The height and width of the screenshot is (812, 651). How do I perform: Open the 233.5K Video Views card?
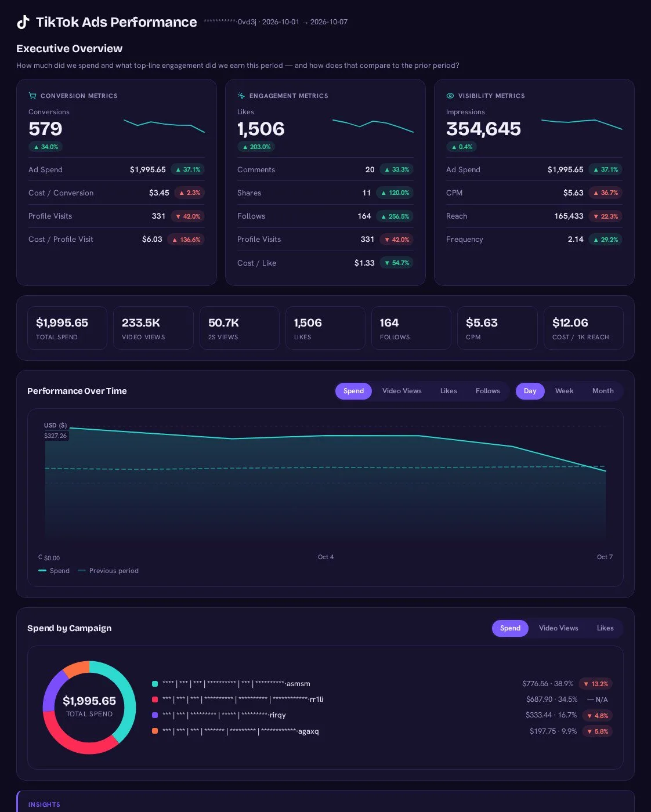pos(153,328)
